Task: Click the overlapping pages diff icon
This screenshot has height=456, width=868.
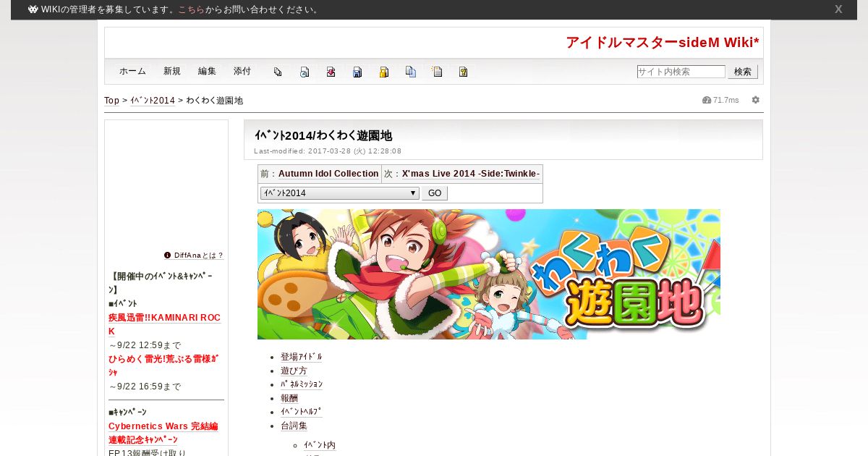Action: click(278, 72)
